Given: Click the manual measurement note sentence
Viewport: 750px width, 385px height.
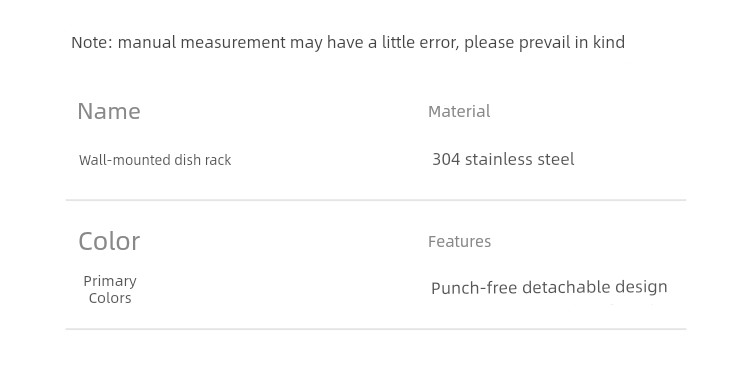Looking at the screenshot, I should (348, 43).
